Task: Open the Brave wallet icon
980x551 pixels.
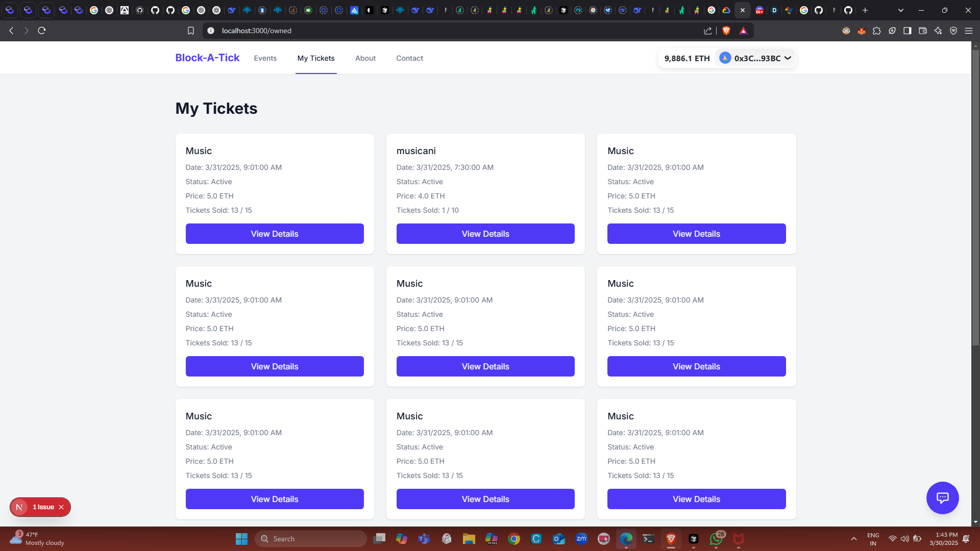Action: click(x=922, y=31)
